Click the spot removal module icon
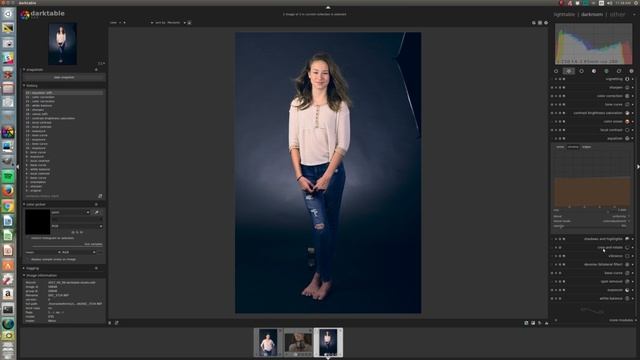The image size is (640, 360). pos(627,282)
